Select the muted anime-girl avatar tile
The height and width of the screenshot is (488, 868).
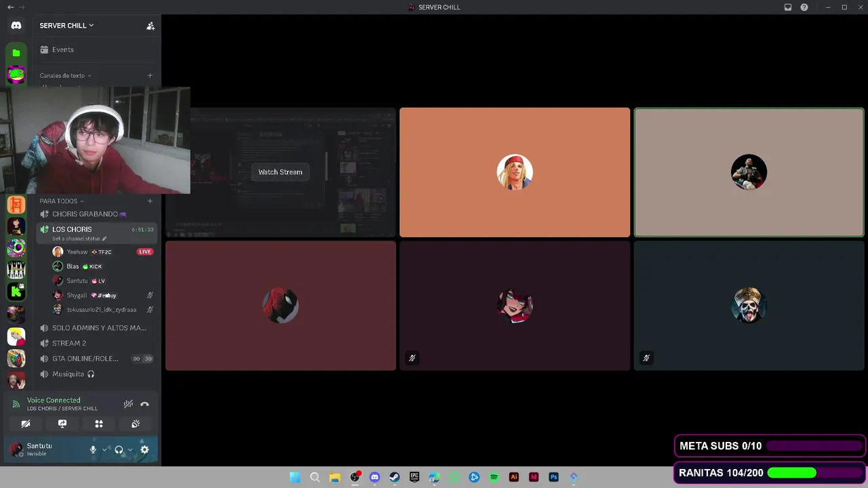point(515,306)
